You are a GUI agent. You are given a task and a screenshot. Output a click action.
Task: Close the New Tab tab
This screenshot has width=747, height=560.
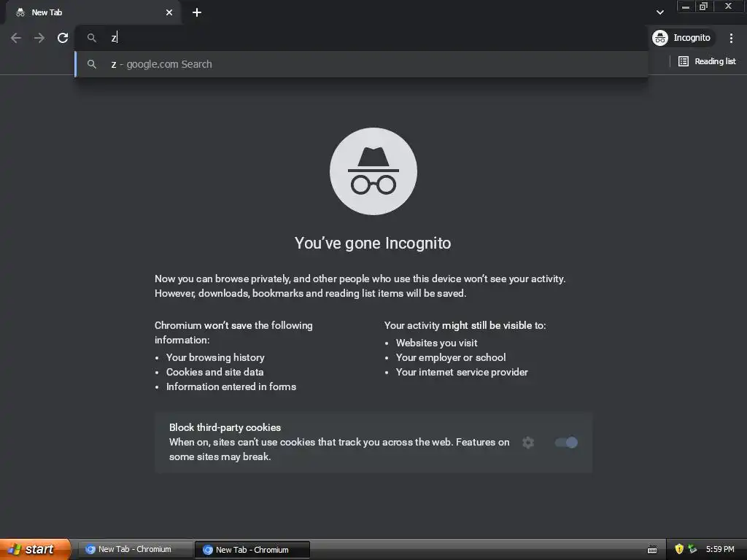coord(169,12)
